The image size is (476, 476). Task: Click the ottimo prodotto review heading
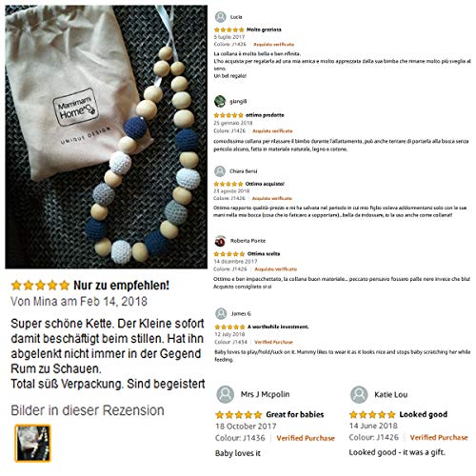click(x=265, y=115)
